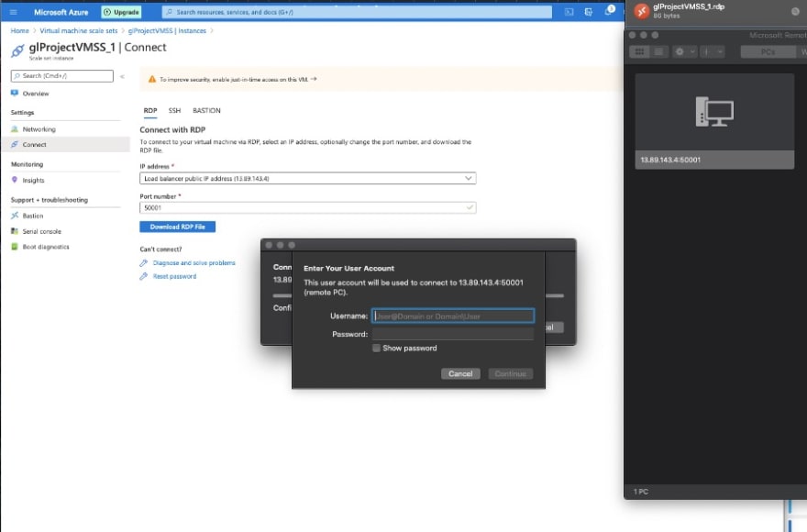The image size is (807, 532).
Task: Open Bastion under Support + troubleshooting
Action: [32, 216]
